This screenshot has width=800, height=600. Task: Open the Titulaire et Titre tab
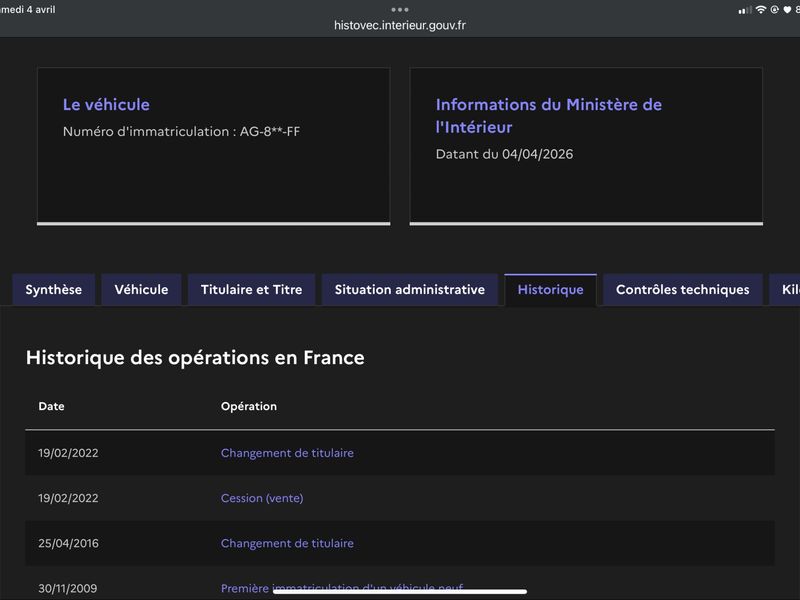pyautogui.click(x=251, y=290)
